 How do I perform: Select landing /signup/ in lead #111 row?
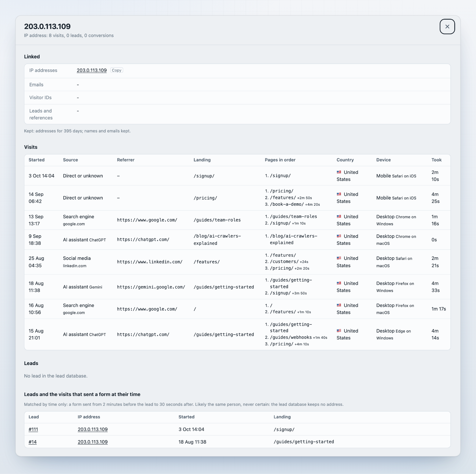[x=284, y=429]
